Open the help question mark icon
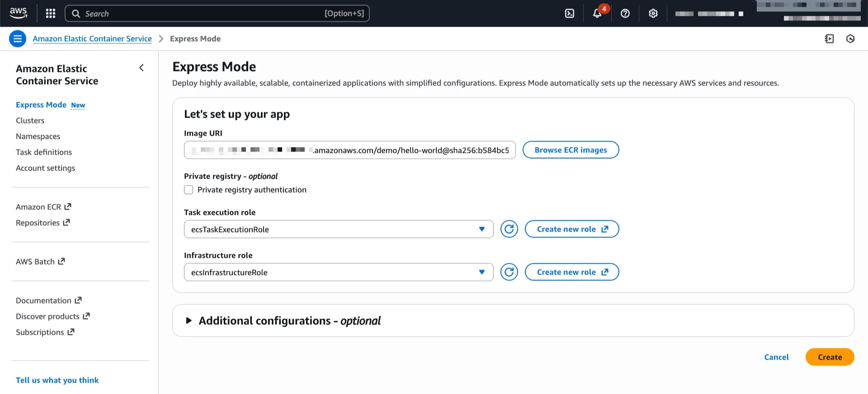 click(x=625, y=14)
